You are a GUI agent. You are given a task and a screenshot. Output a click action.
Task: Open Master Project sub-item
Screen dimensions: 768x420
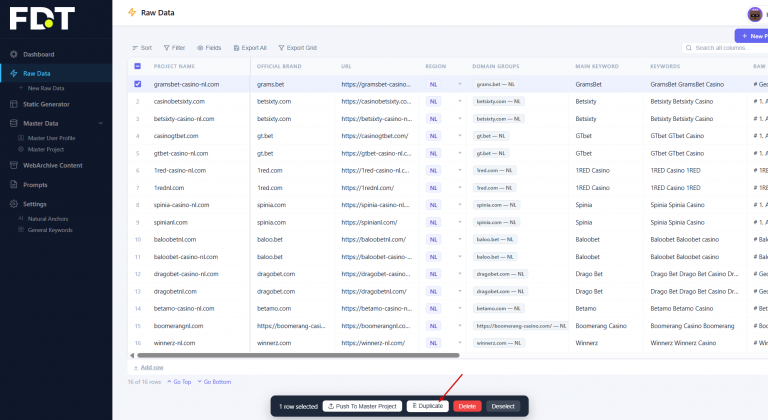pyautogui.click(x=46, y=149)
